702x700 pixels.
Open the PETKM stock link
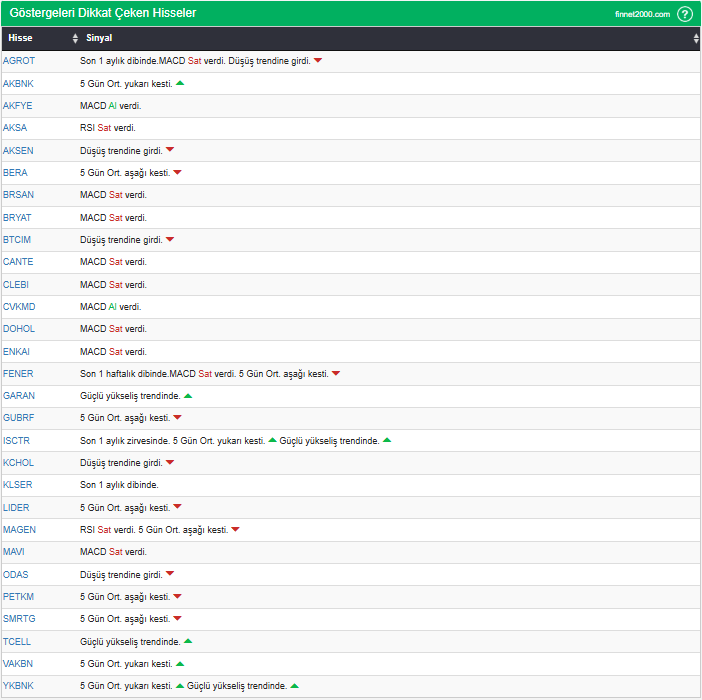18,597
